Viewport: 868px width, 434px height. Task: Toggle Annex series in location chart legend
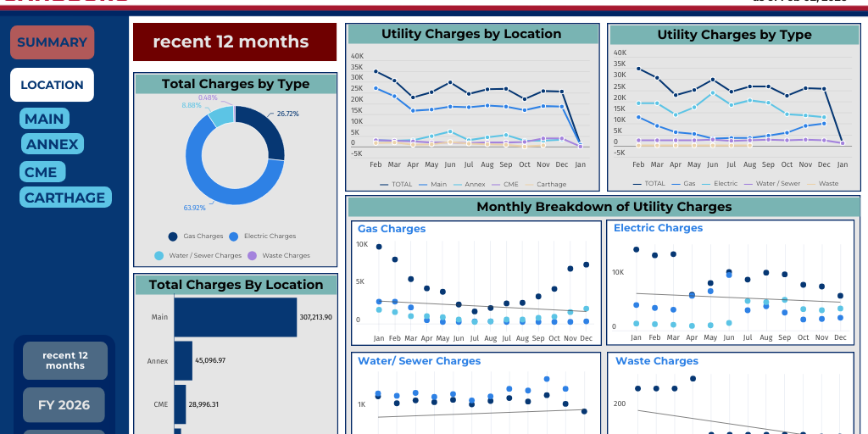(x=469, y=184)
